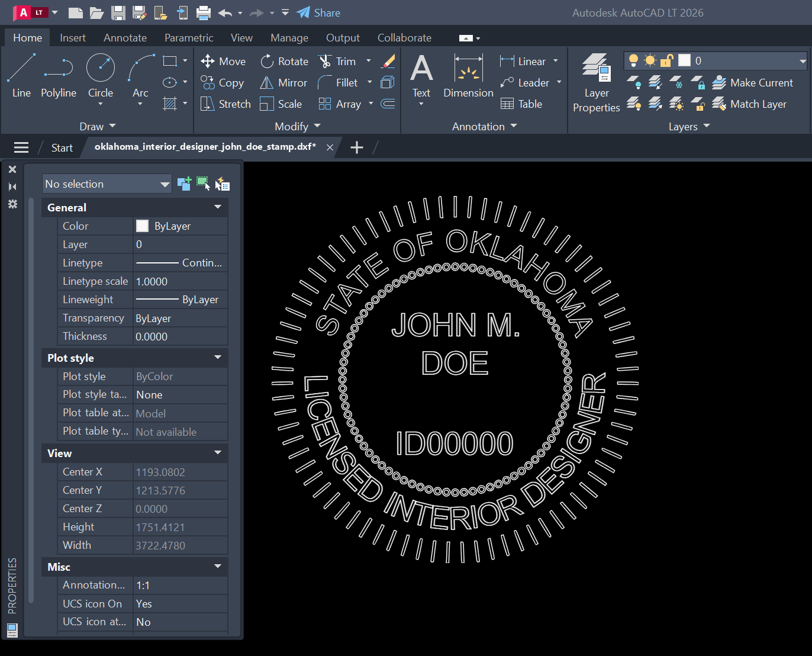Toggle the lock icon for layer 0
Screen dimensions: 812x656
point(667,60)
